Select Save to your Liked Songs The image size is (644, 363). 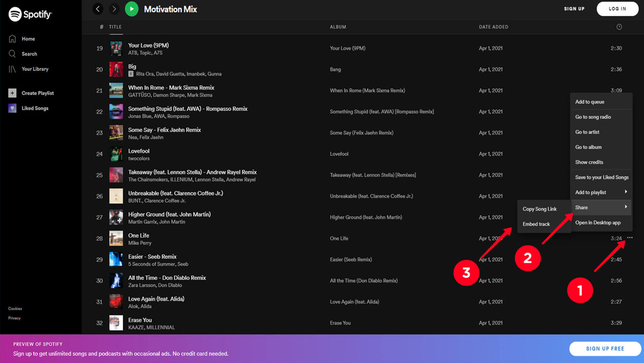click(x=601, y=177)
